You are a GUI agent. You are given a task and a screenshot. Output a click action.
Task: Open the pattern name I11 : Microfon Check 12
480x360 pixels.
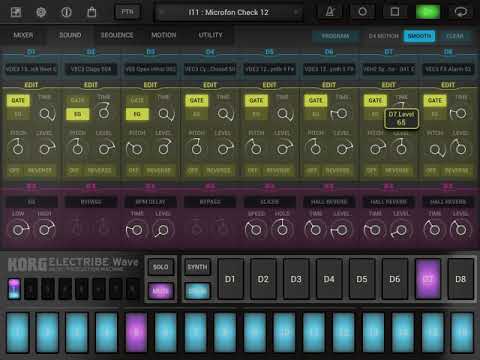(229, 12)
